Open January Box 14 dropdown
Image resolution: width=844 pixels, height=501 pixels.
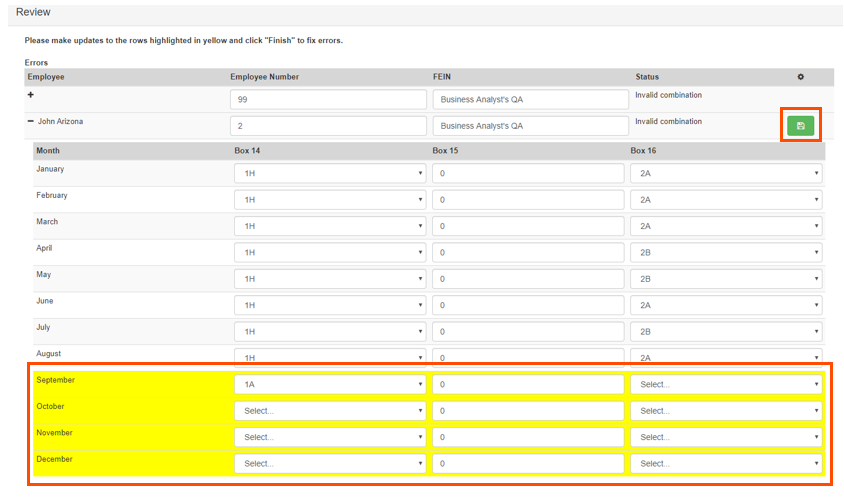(329, 173)
